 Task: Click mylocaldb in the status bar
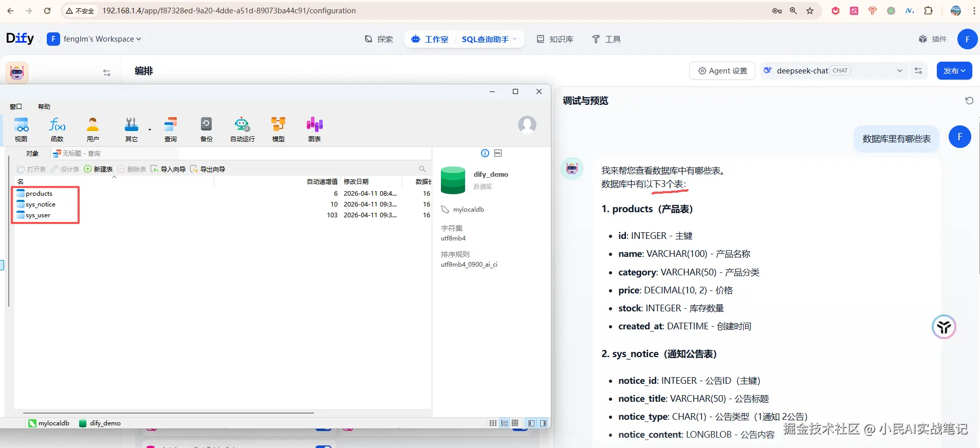(x=49, y=423)
